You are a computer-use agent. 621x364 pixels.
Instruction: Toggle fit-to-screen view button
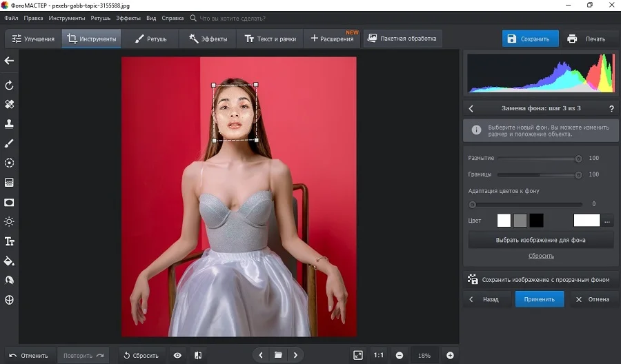pos(358,355)
